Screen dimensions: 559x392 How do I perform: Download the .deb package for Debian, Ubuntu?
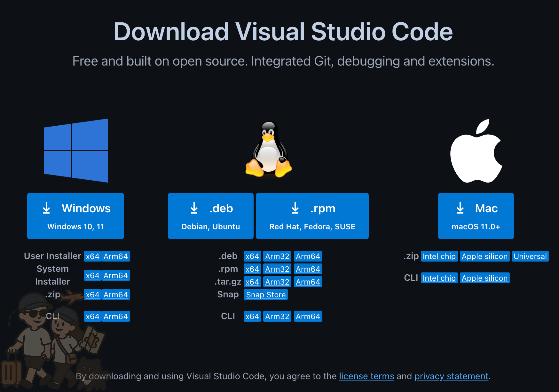211,216
